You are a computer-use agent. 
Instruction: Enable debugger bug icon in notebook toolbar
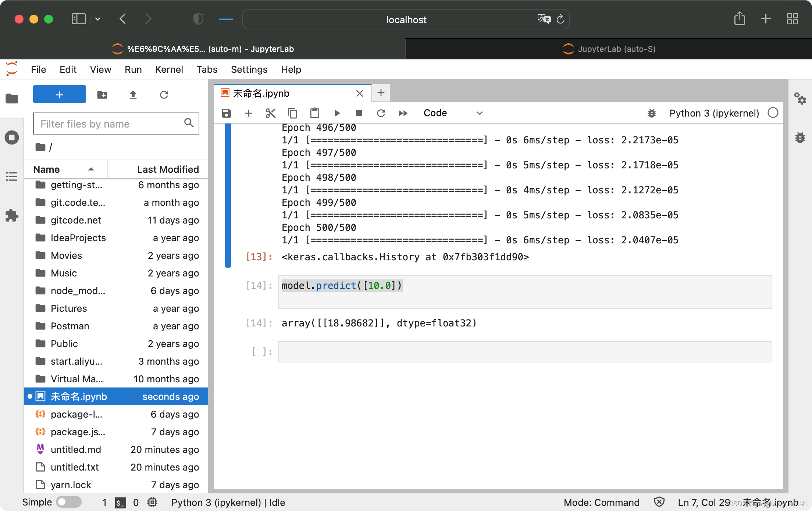click(x=652, y=113)
